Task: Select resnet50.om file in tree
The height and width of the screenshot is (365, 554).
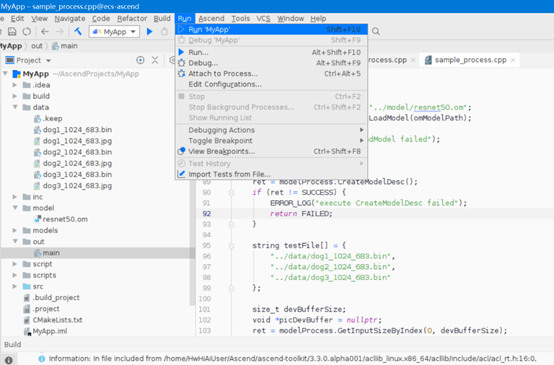Action: tap(65, 219)
